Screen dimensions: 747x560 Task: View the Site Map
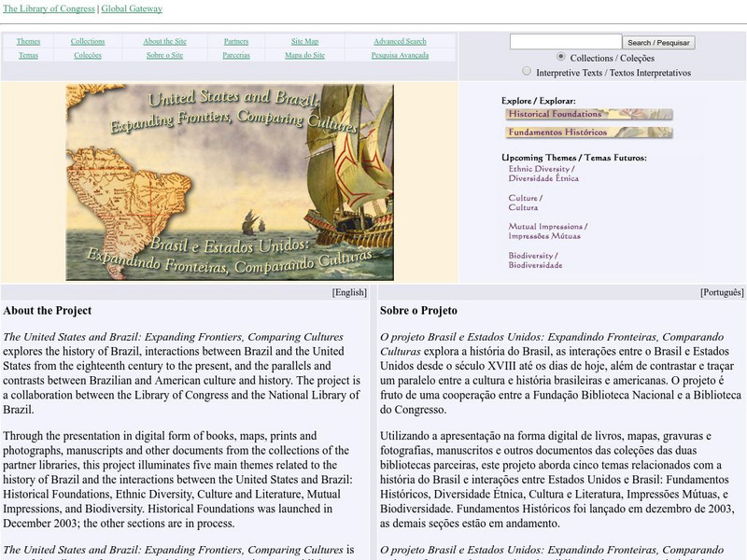point(304,41)
